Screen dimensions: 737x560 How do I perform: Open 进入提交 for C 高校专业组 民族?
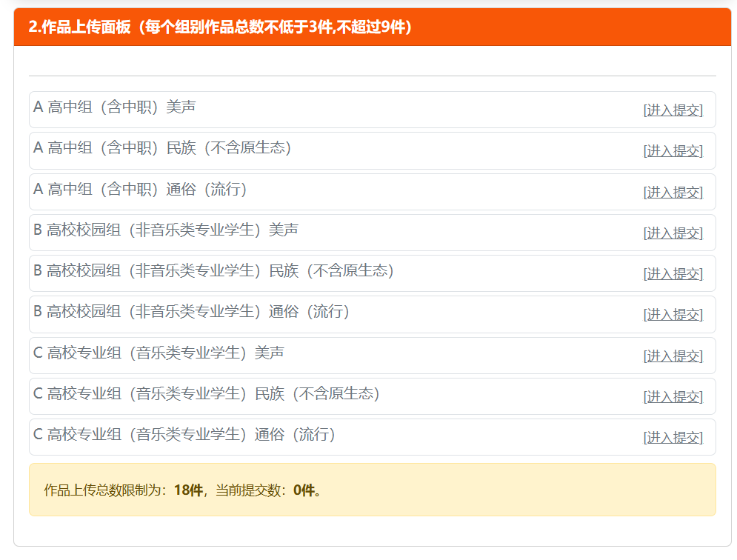coord(673,397)
